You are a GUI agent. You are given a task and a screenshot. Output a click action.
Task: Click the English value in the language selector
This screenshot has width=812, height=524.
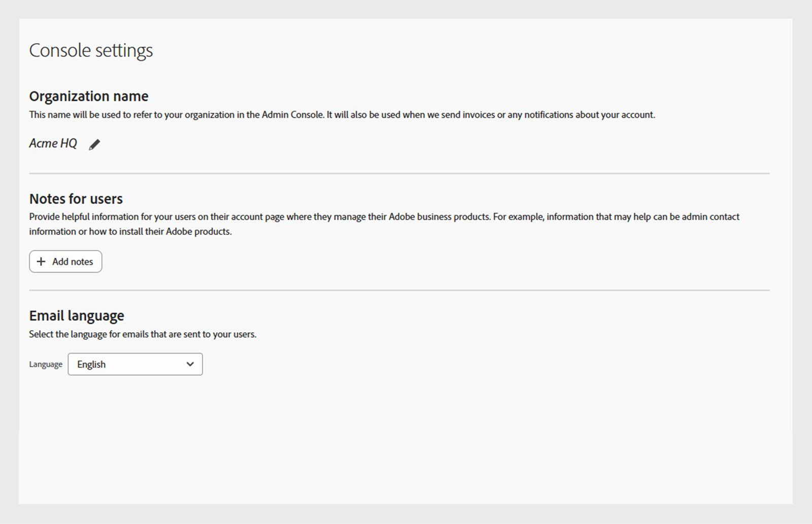91,364
